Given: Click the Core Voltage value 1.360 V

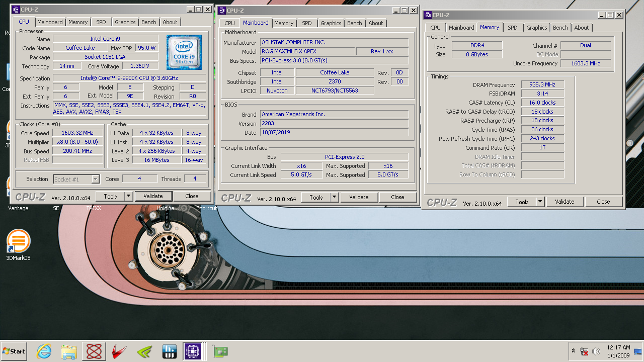Looking at the screenshot, I should click(139, 66).
